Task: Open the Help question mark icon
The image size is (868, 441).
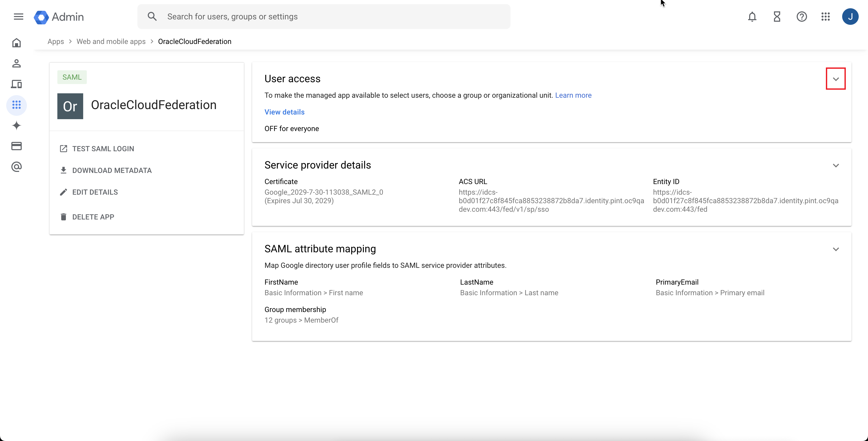Action: tap(802, 17)
